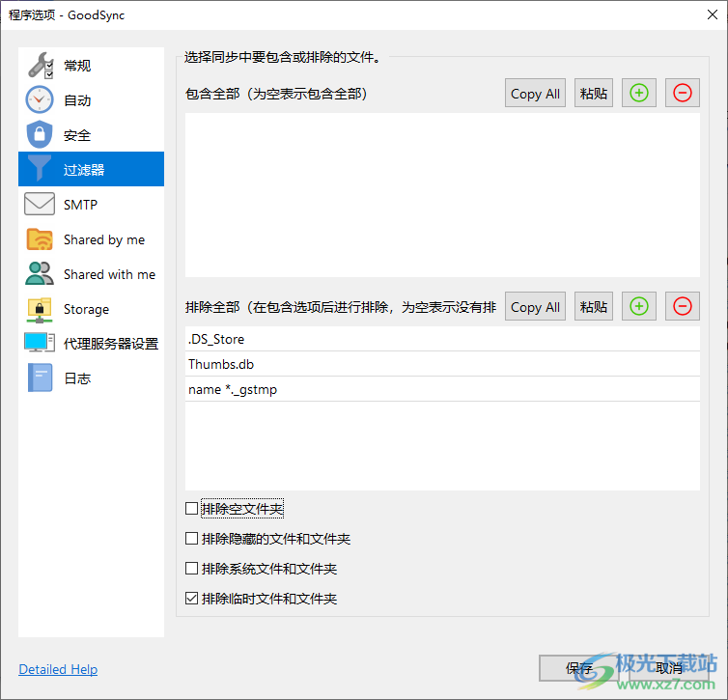Go to the Storage page
This screenshot has width=728, height=700.
tap(91, 309)
